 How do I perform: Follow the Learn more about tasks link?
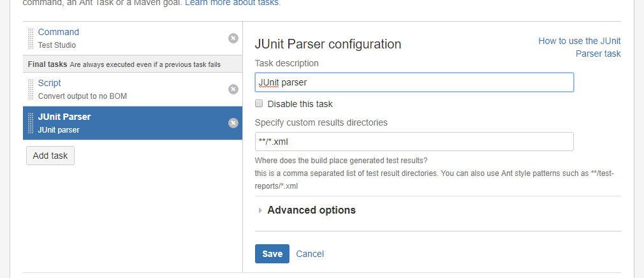click(x=233, y=3)
